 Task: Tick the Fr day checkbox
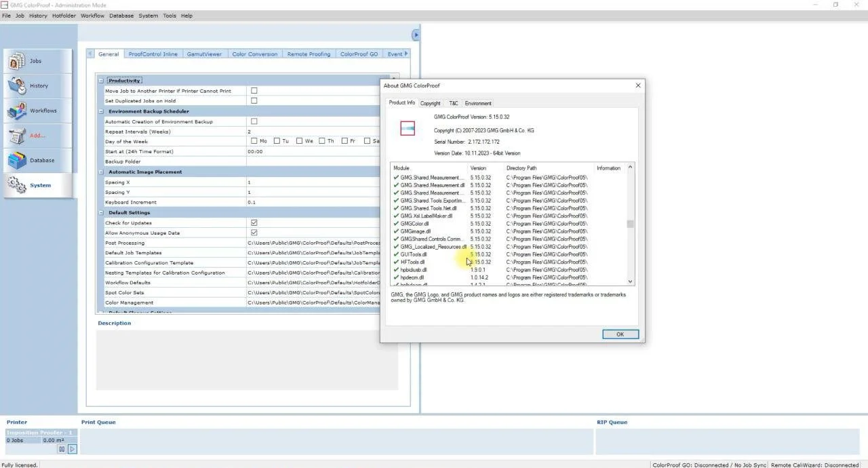(344, 141)
